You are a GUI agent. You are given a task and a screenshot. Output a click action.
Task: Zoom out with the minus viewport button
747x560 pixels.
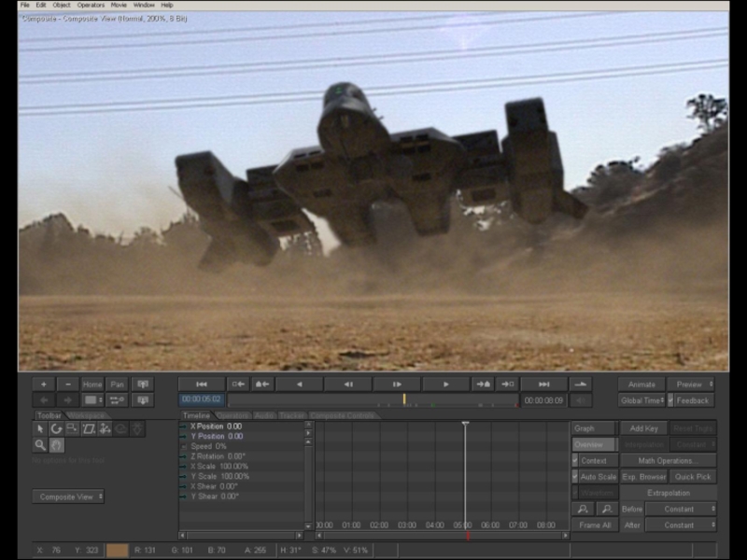(x=68, y=385)
